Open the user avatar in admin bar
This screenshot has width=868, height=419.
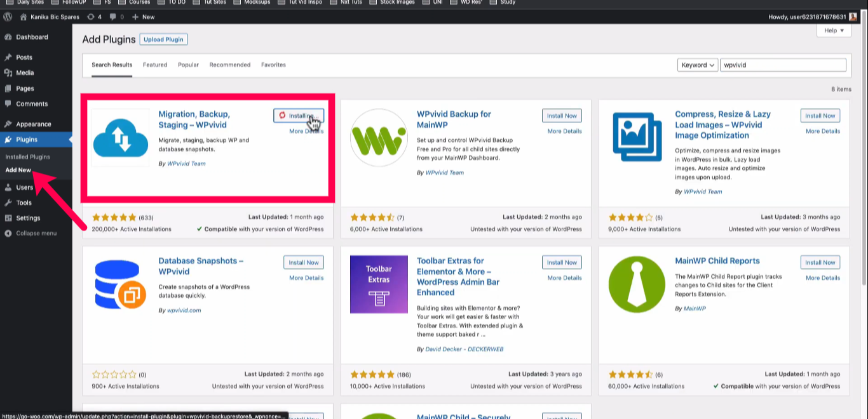point(853,17)
